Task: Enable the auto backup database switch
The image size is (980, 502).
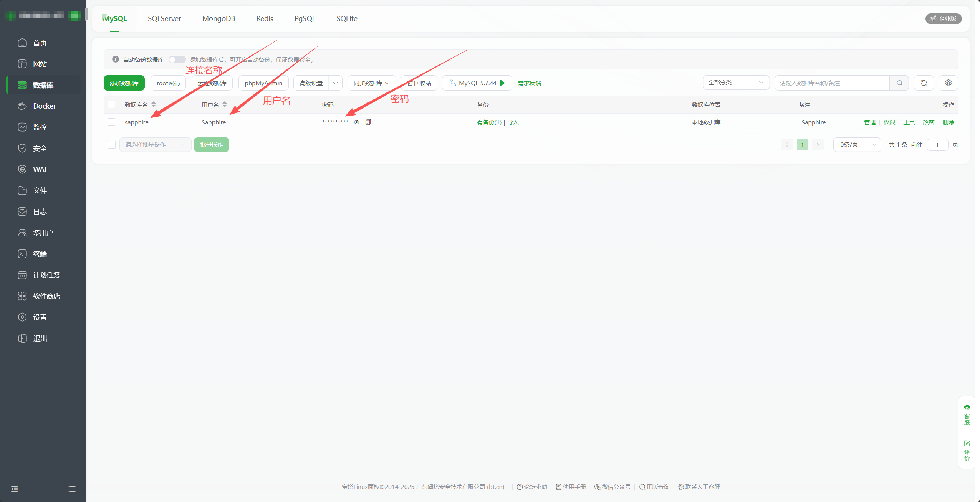Action: click(x=177, y=59)
